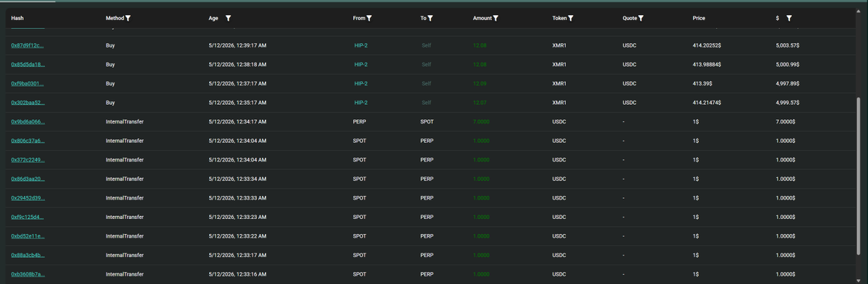
Task: Select value 4,999.57$ cell
Action: [787, 103]
